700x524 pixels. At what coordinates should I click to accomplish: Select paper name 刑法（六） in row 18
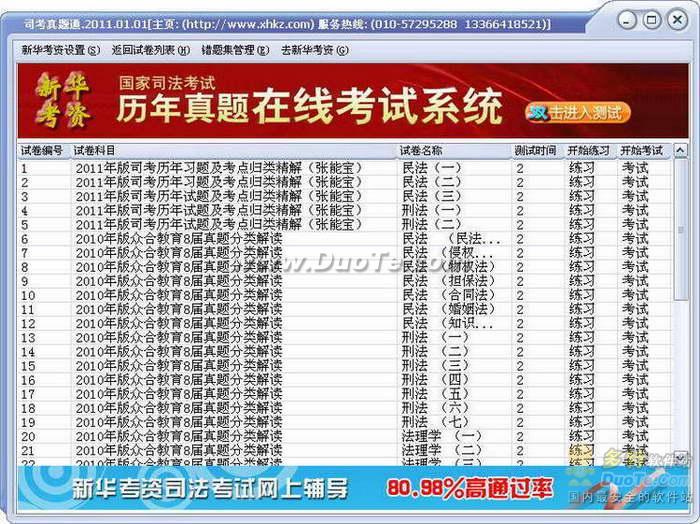pyautogui.click(x=435, y=408)
